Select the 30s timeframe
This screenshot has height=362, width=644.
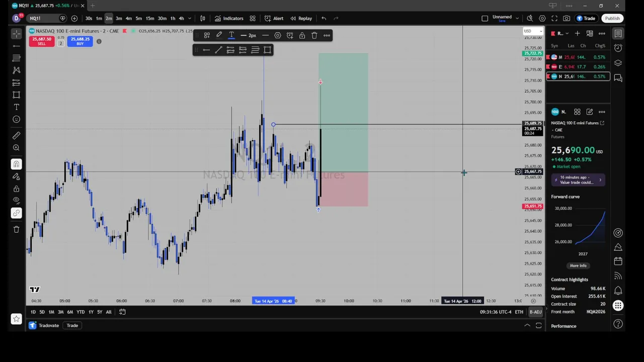pyautogui.click(x=89, y=19)
